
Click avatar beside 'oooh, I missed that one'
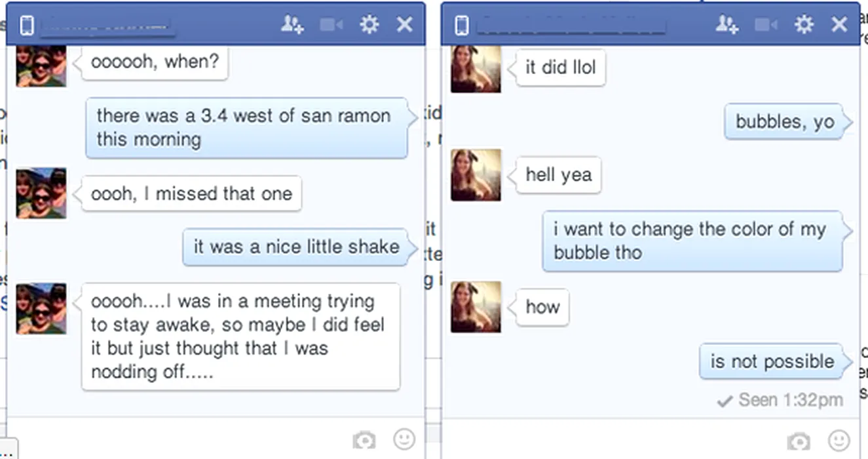coord(41,193)
